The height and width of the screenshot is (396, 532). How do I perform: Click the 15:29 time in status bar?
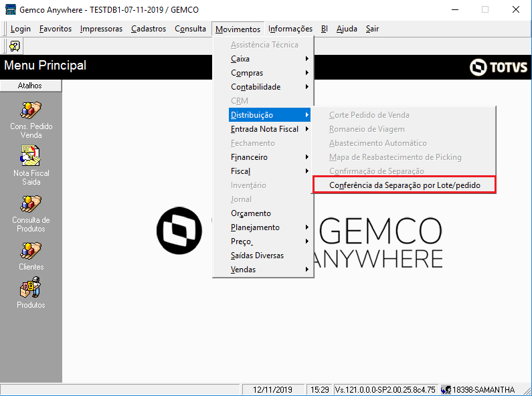click(320, 390)
